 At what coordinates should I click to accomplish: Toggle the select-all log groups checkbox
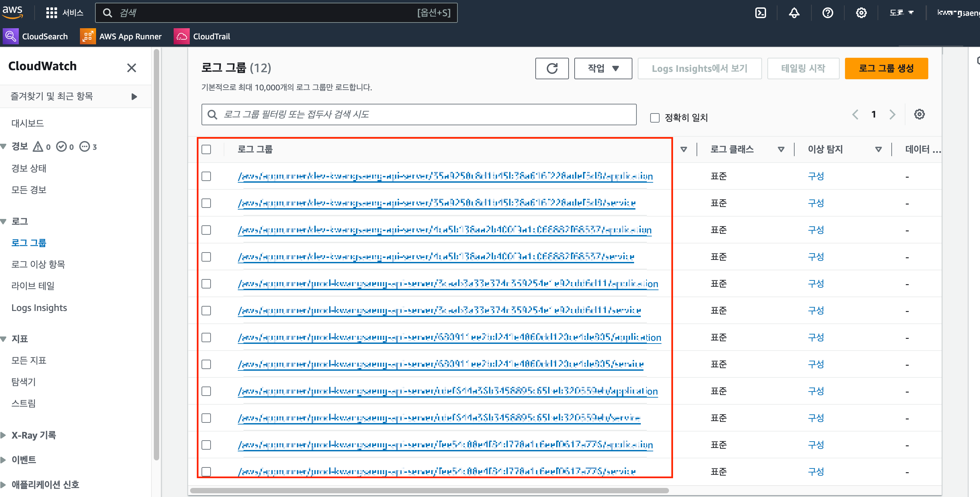click(206, 149)
